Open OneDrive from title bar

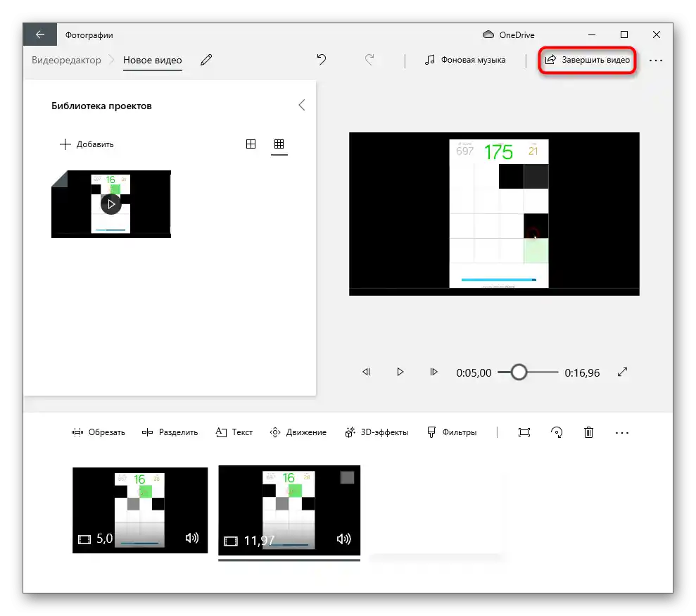[x=509, y=34]
